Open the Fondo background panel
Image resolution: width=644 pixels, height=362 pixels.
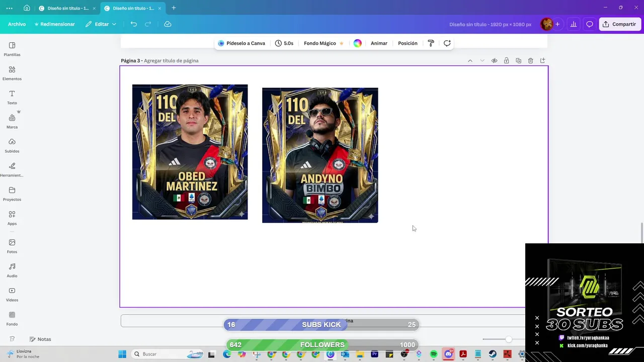pyautogui.click(x=12, y=318)
